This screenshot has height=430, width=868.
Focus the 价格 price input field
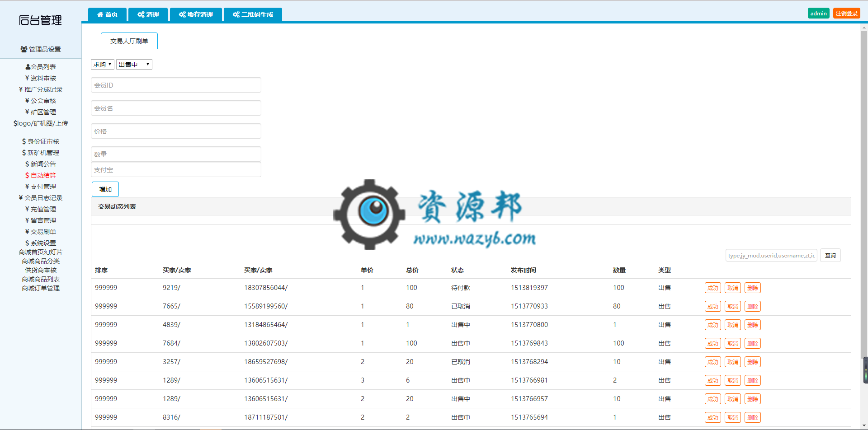[x=176, y=131]
